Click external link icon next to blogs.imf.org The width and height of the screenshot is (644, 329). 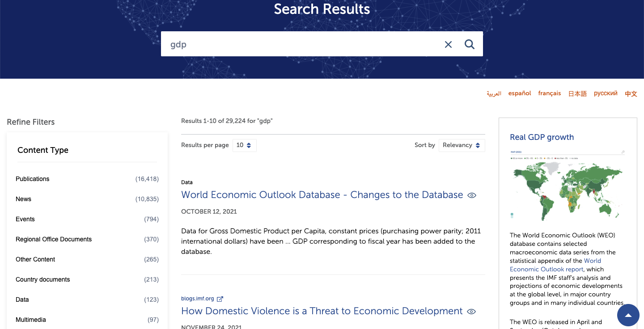220,299
